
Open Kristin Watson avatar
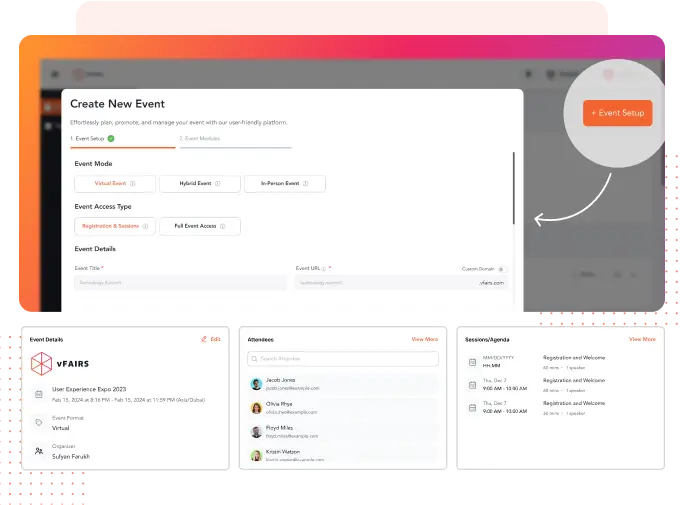click(x=256, y=456)
